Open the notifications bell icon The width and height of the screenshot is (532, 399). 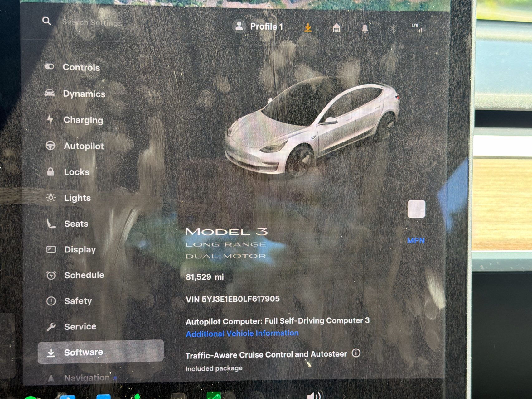click(x=365, y=29)
